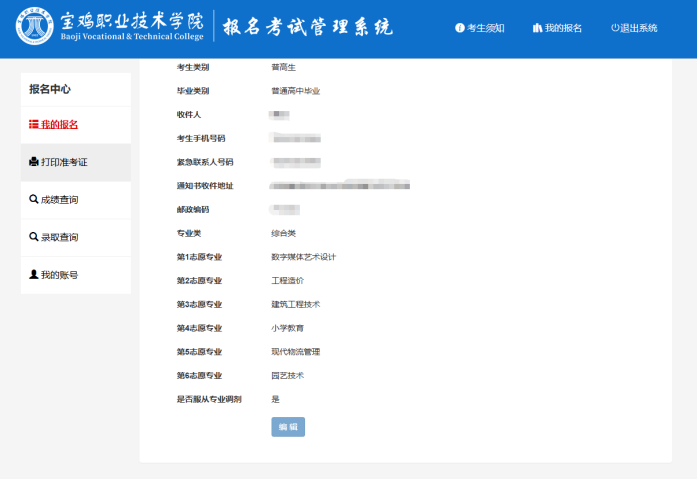Click the 报名考试管理系统 title text
This screenshot has height=480, width=698.
click(307, 27)
